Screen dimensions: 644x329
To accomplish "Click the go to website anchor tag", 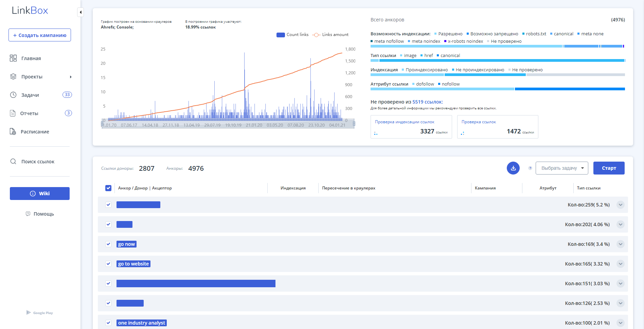I will (x=133, y=264).
